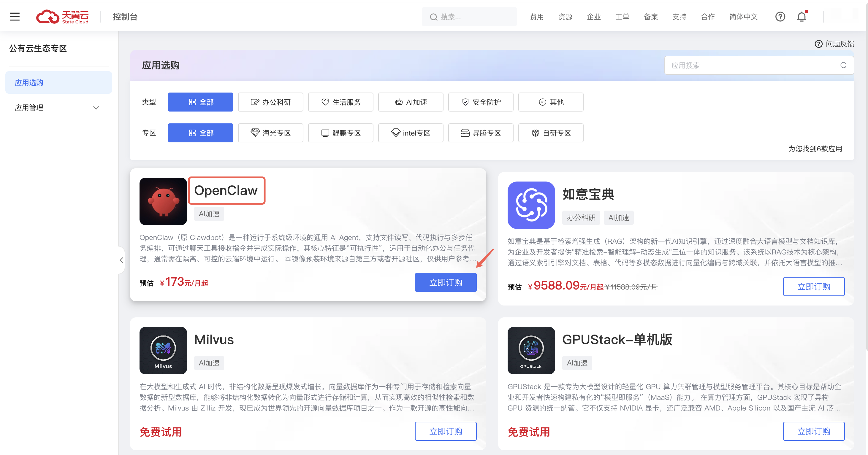Select the AI加速 type filter
Screen dimensions: 868x455
[411, 102]
